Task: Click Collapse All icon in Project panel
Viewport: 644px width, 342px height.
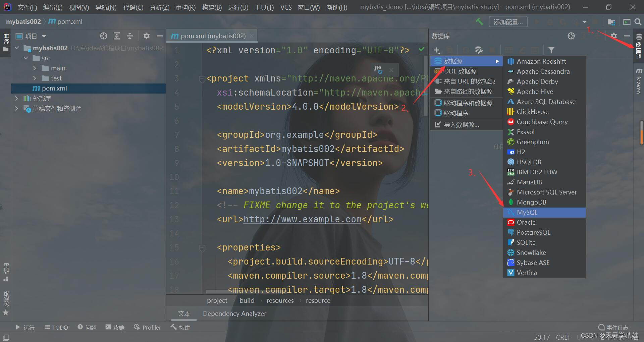Action: pos(130,36)
